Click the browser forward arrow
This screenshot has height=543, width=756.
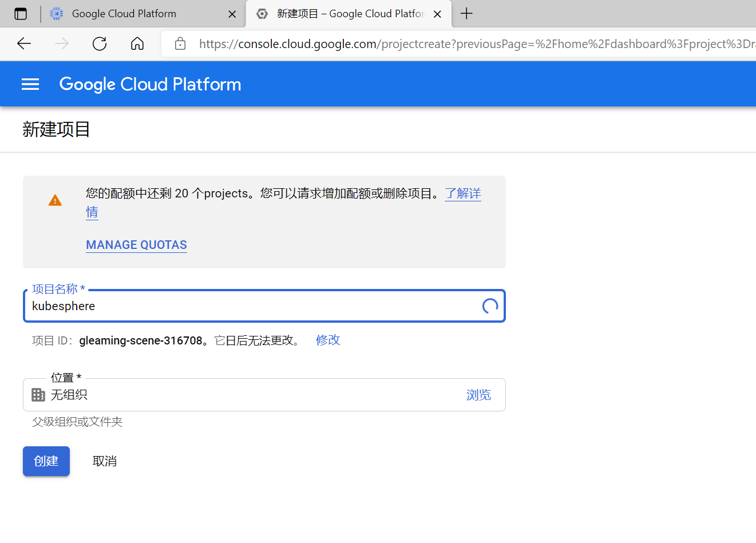(x=62, y=43)
